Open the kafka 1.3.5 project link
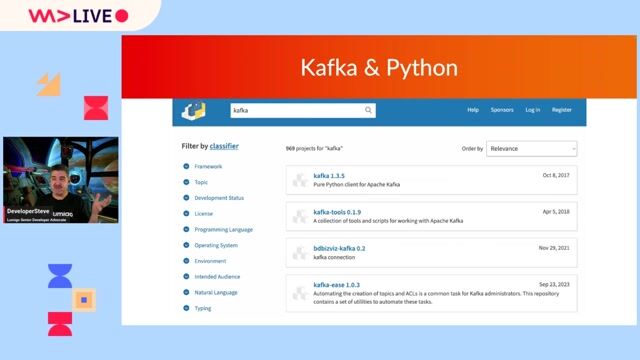This screenshot has height=360, width=640. coord(329,176)
